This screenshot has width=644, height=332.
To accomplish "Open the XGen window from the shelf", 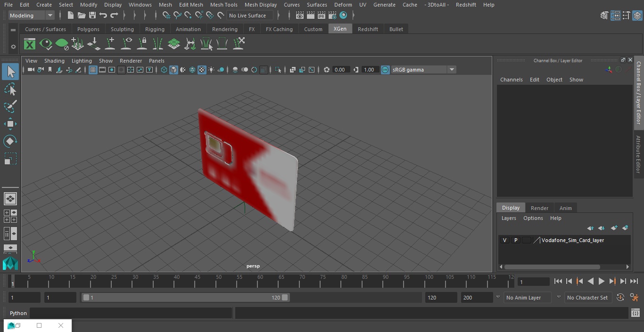I will tap(30, 44).
